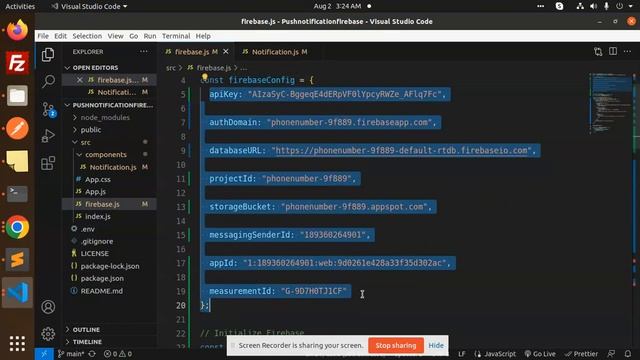Close the firebase.js editor tab
Screen dimensions: 640x360
(x=226, y=52)
